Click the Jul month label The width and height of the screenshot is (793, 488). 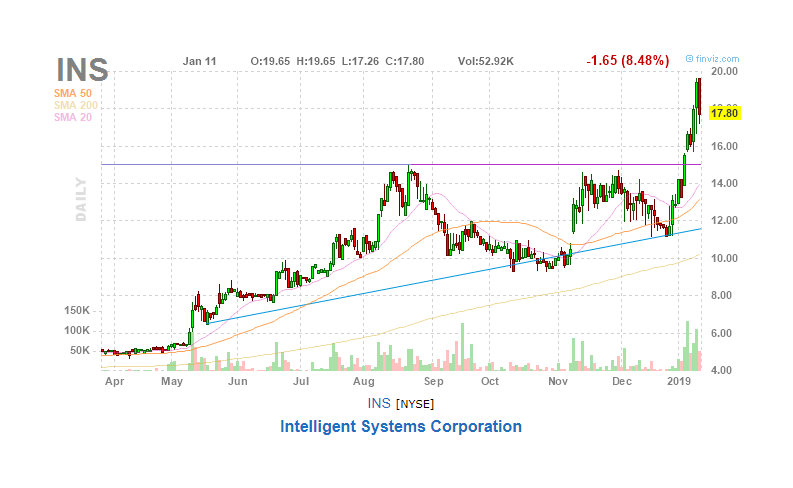coord(301,381)
